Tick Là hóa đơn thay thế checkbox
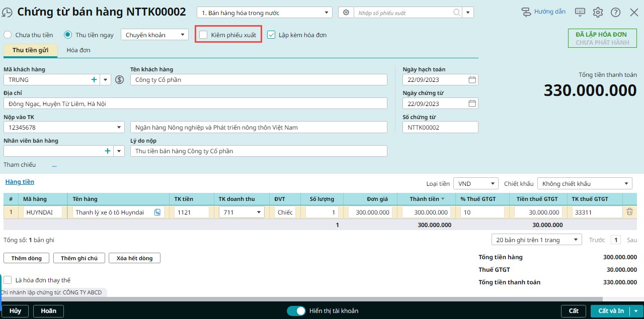Viewport: 644px width, 319px height. pyautogui.click(x=8, y=280)
